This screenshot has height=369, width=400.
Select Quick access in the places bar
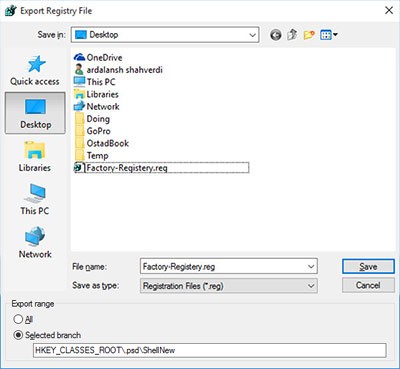[35, 71]
